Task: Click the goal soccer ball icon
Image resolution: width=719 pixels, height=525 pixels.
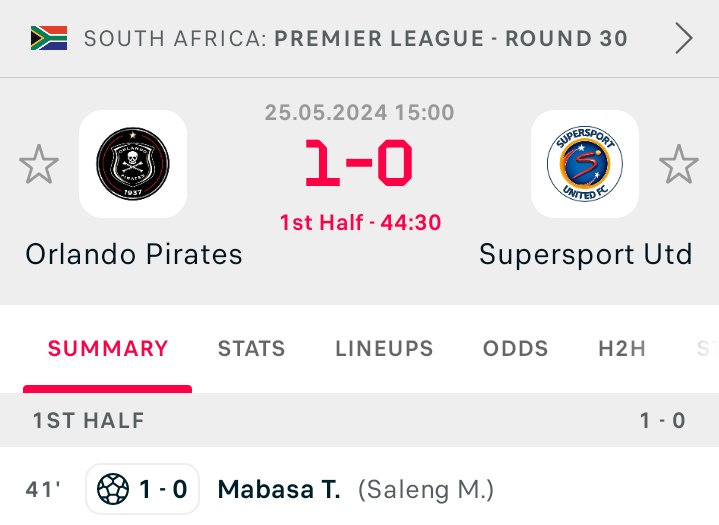Action: tap(113, 490)
